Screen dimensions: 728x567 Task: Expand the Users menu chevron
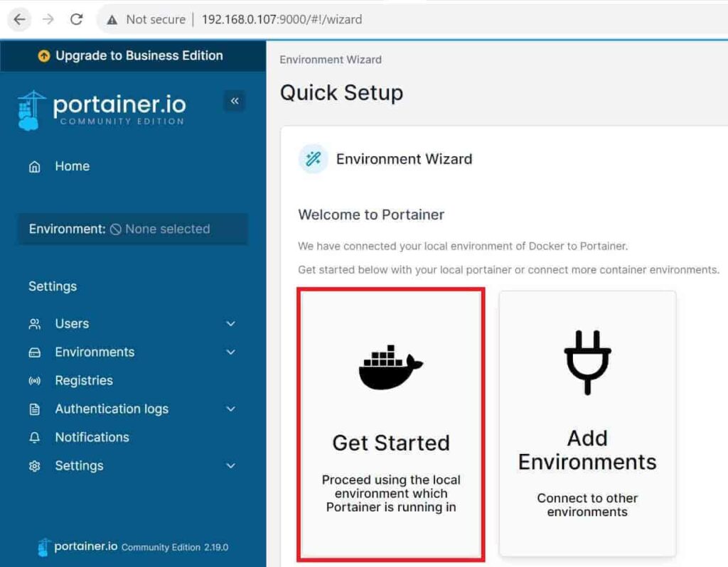pos(230,323)
